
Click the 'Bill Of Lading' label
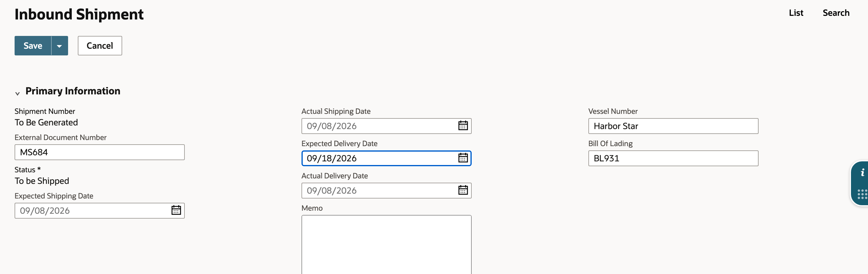tap(610, 143)
